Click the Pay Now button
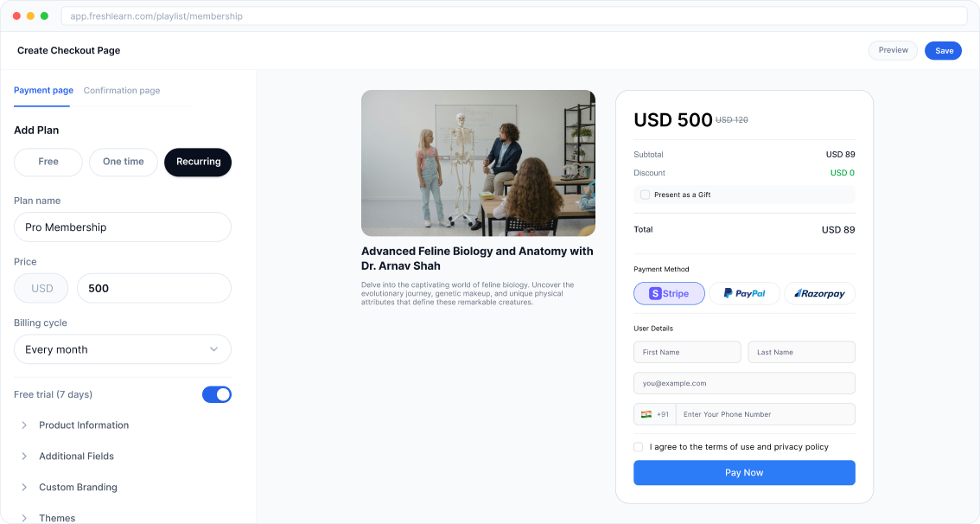 click(x=744, y=472)
